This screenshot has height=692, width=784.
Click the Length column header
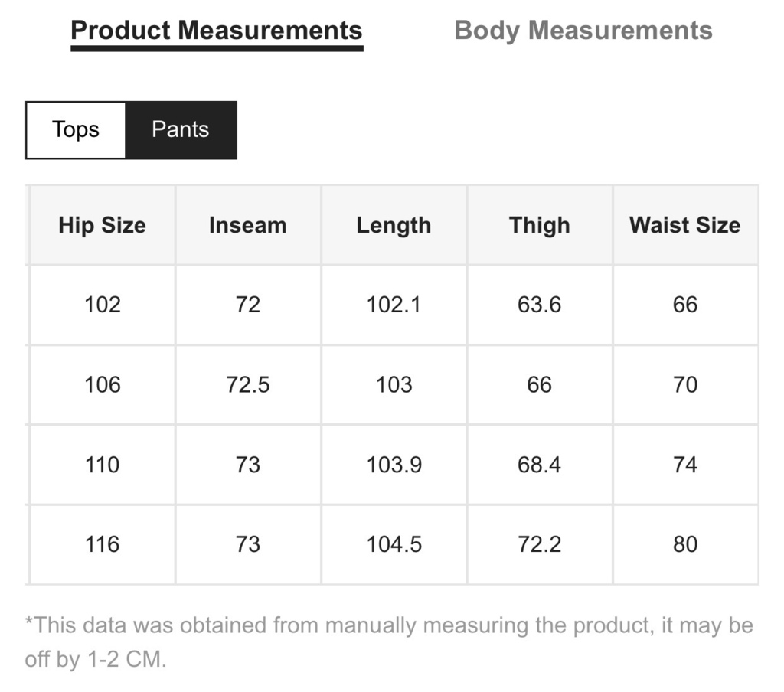pos(394,225)
